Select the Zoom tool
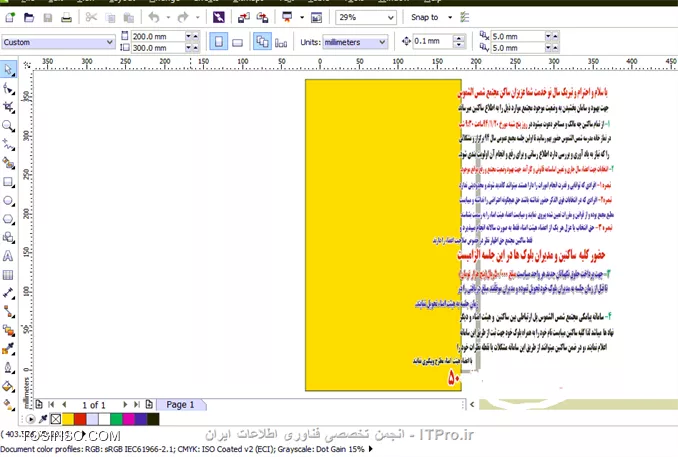Image resolution: width=678 pixels, height=457 pixels. 8,126
